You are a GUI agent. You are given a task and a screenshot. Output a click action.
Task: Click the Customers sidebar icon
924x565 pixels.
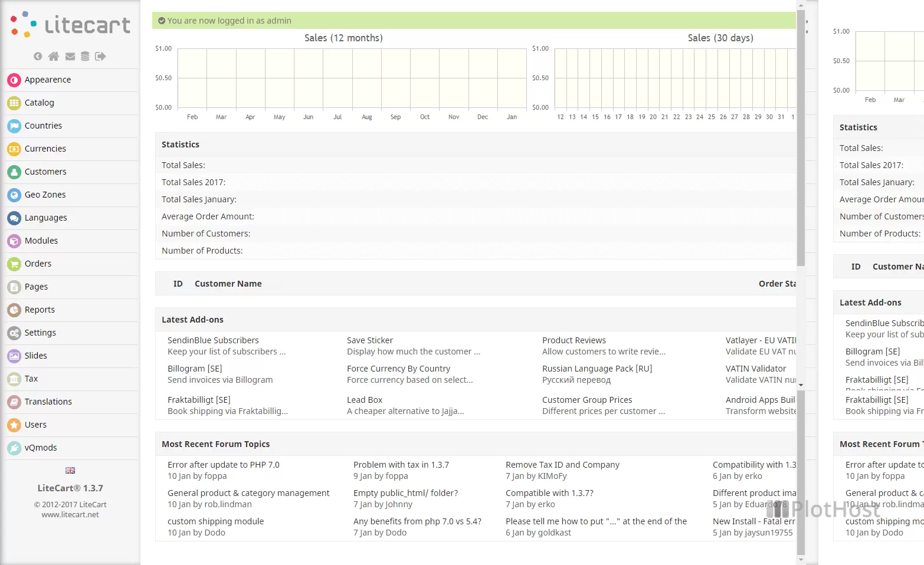14,172
